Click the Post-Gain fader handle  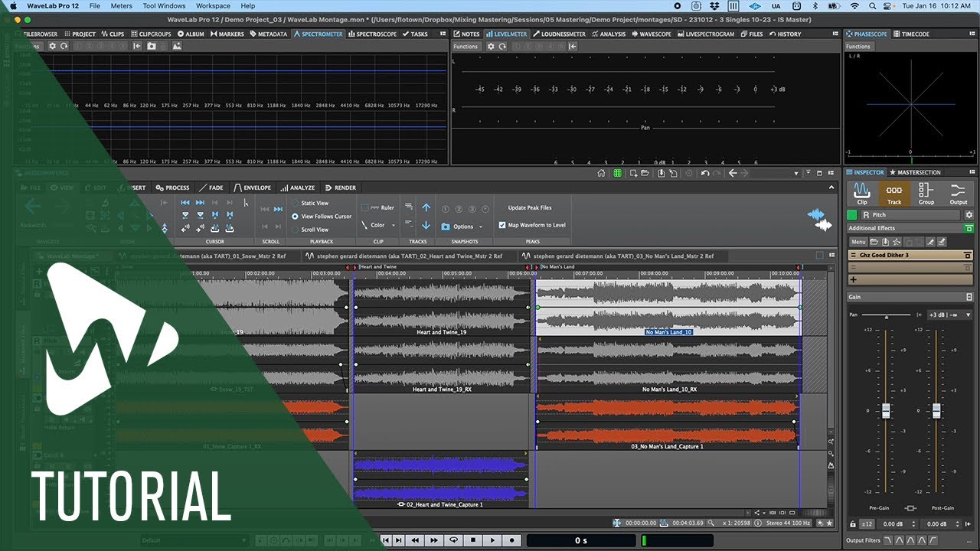point(936,410)
